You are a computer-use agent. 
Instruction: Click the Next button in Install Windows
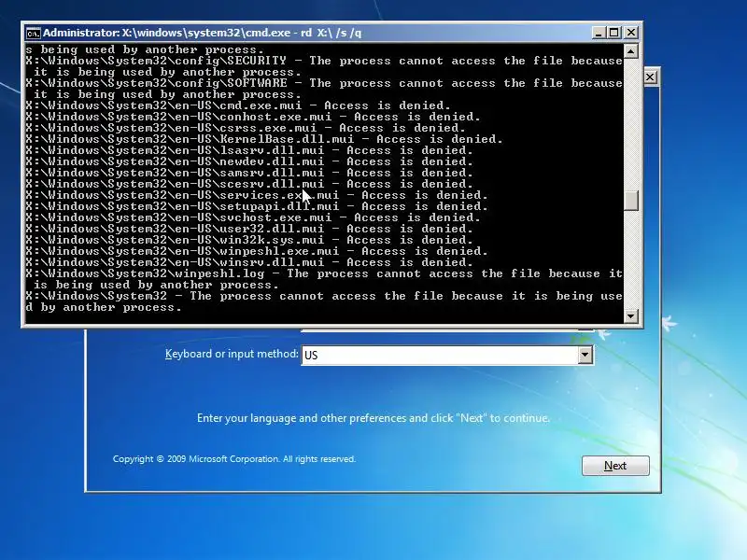pyautogui.click(x=615, y=465)
